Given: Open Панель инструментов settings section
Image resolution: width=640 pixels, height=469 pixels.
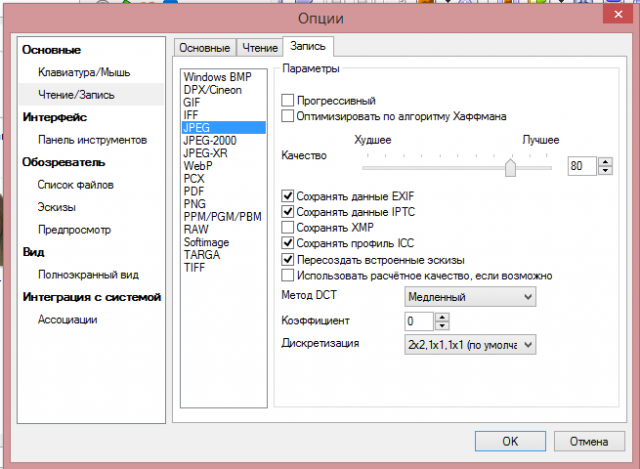Looking at the screenshot, I should pos(92,140).
